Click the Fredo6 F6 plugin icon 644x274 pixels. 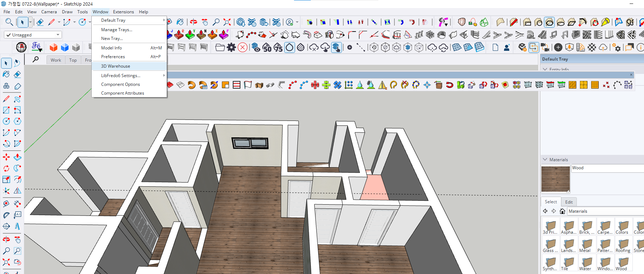36,47
